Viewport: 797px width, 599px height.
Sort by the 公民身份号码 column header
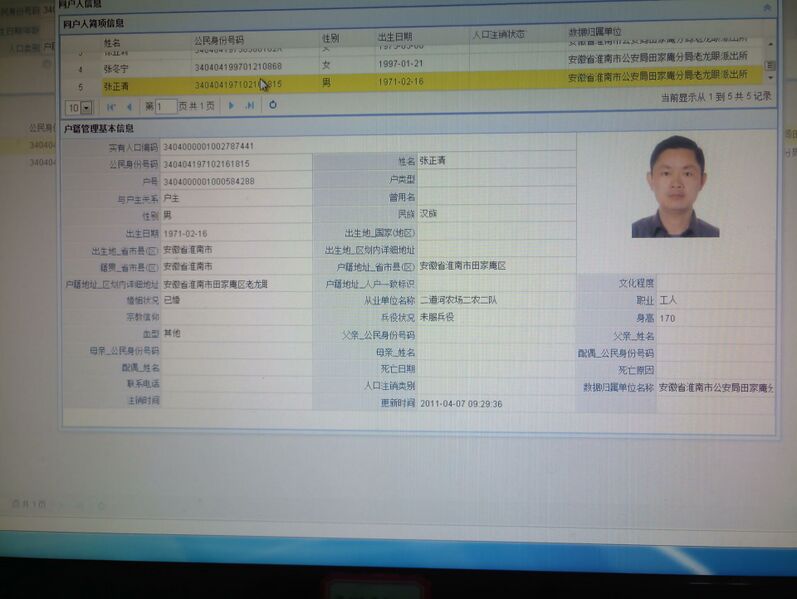click(219, 40)
